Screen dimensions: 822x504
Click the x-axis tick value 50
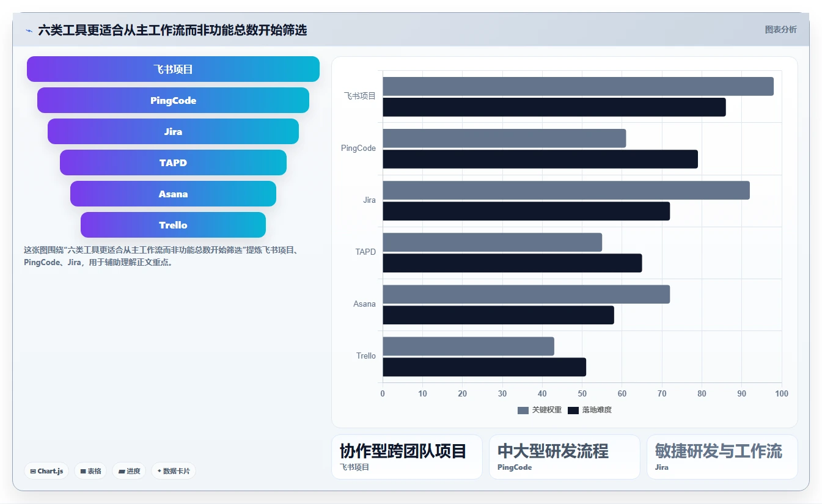(x=582, y=393)
